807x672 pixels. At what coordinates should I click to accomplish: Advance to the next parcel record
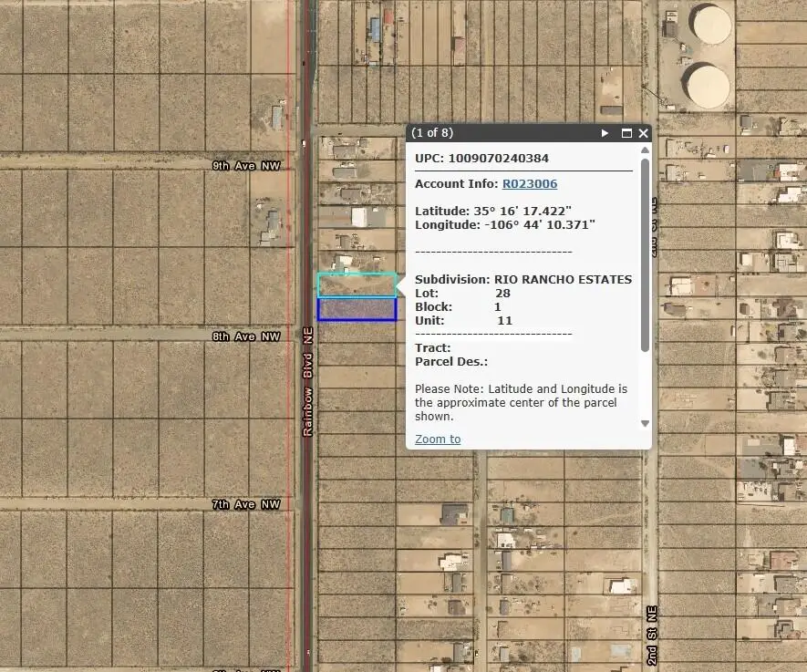(x=605, y=132)
